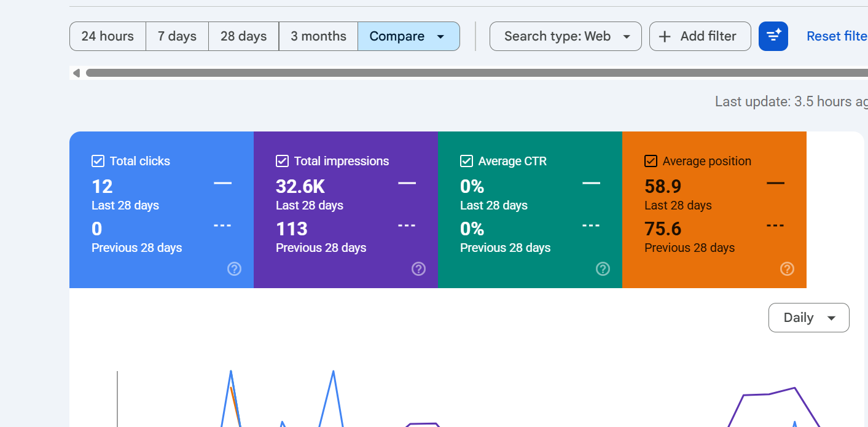Image resolution: width=868 pixels, height=427 pixels.
Task: Toggle the Total impressions checkbox
Action: pos(282,161)
